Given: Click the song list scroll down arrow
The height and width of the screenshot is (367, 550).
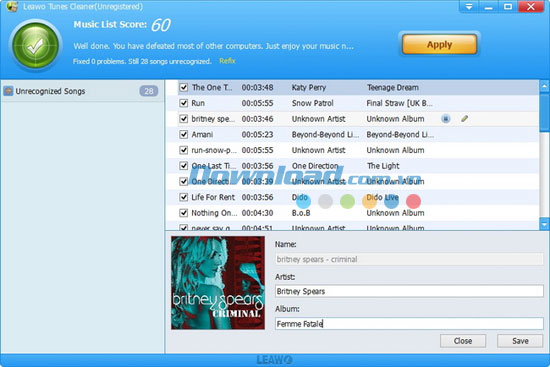Looking at the screenshot, I should (544, 224).
